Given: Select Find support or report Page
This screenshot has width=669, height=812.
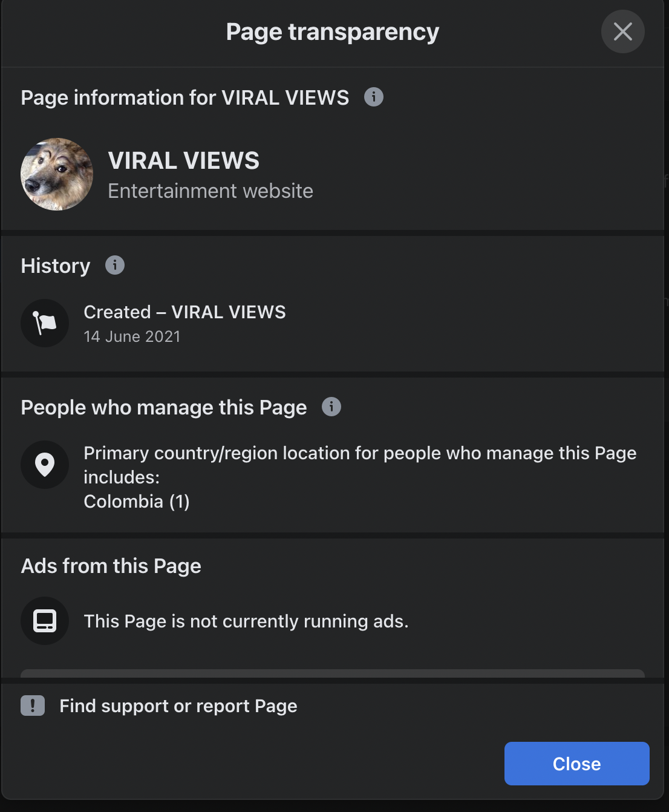Looking at the screenshot, I should click(x=178, y=706).
